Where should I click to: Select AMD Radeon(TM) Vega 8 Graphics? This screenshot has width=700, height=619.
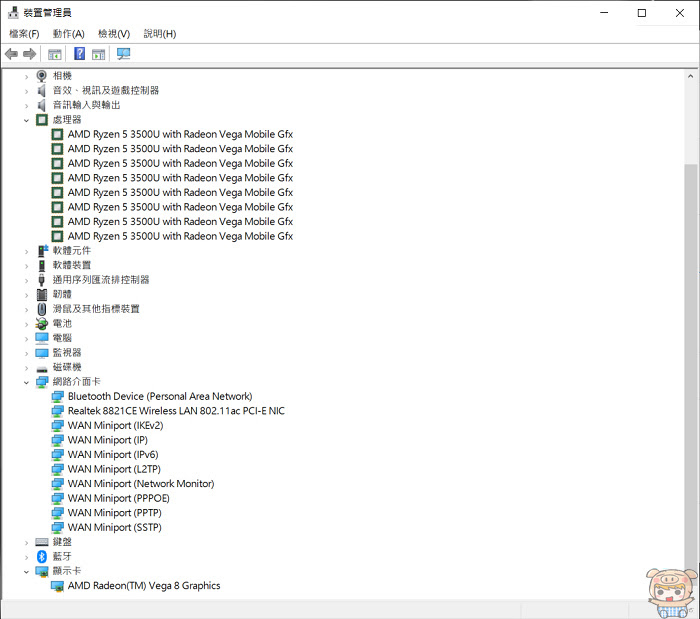[144, 586]
